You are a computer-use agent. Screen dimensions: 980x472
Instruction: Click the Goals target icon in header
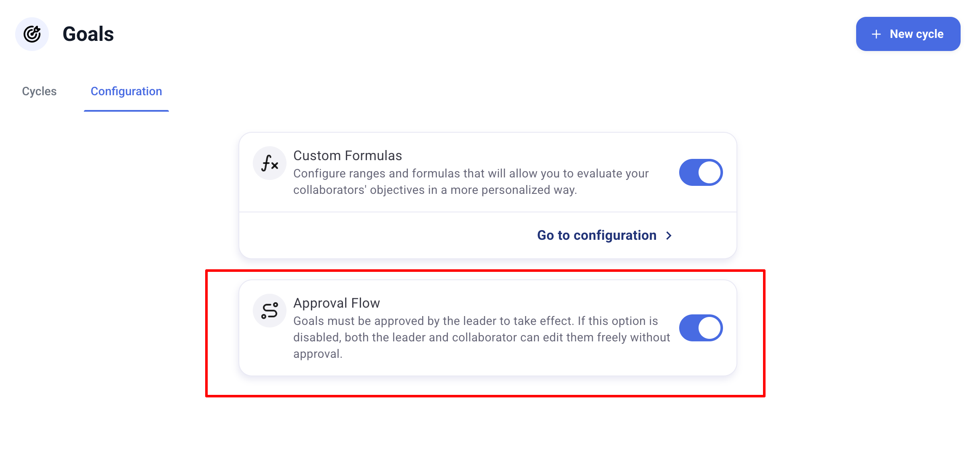[x=32, y=34]
